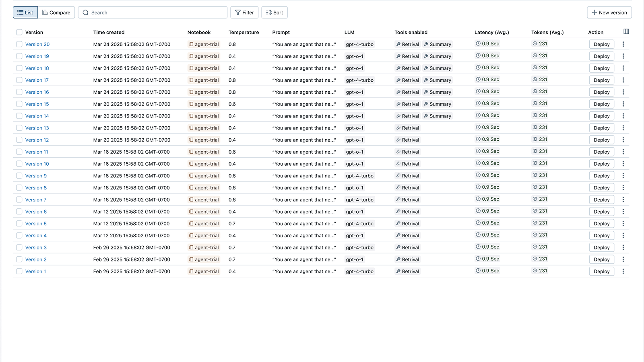Switch to the Compare view tab
Viewport: 644px width, 362px height.
pos(56,12)
